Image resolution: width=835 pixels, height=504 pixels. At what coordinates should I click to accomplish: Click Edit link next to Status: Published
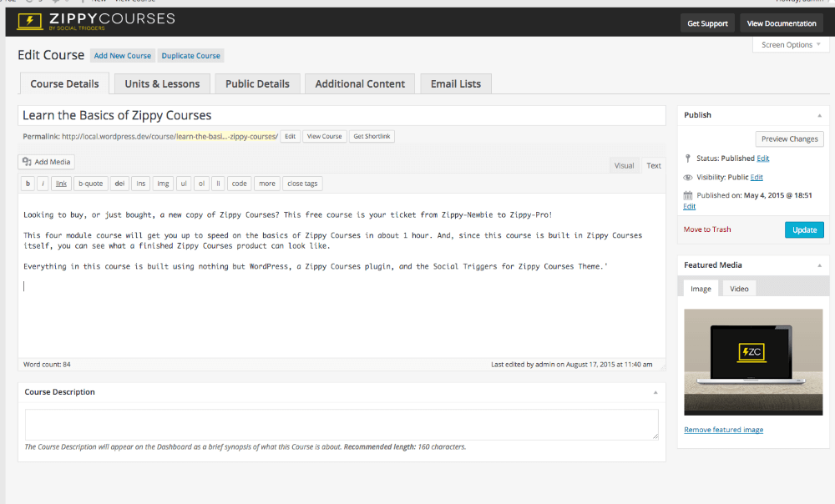pos(762,159)
